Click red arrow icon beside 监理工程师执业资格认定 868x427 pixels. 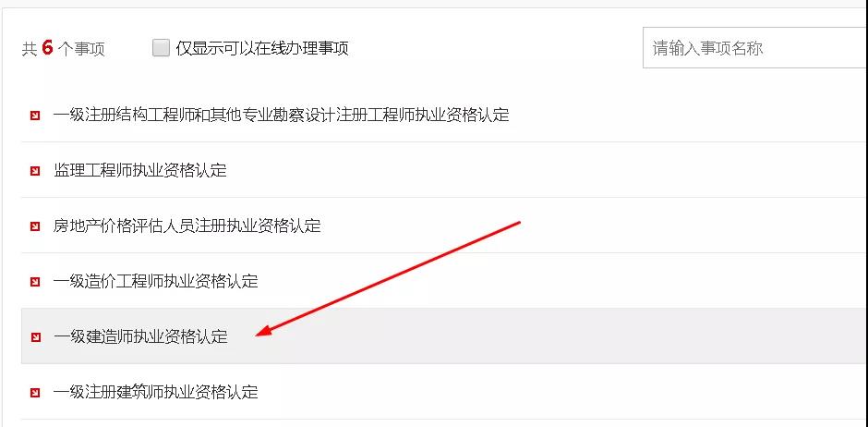tap(35, 171)
